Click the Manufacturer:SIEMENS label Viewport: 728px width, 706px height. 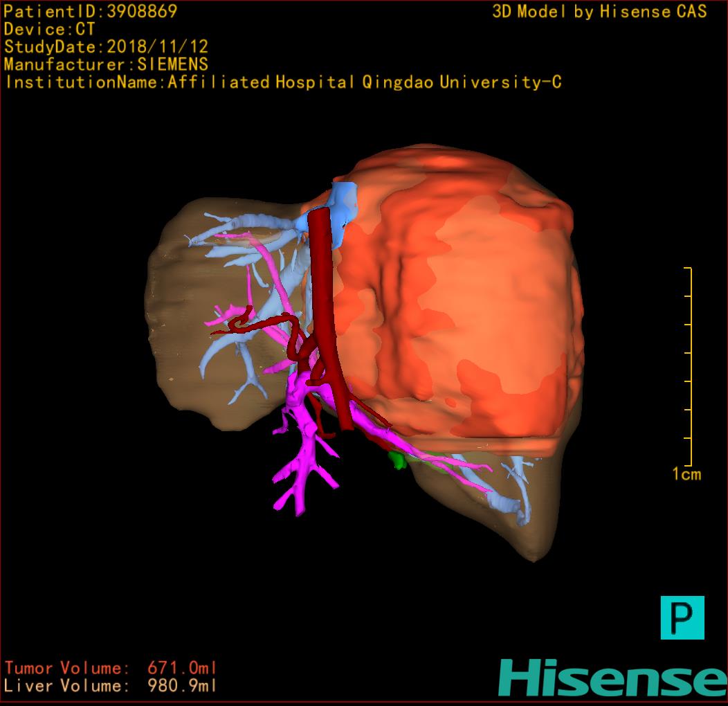[x=106, y=64]
